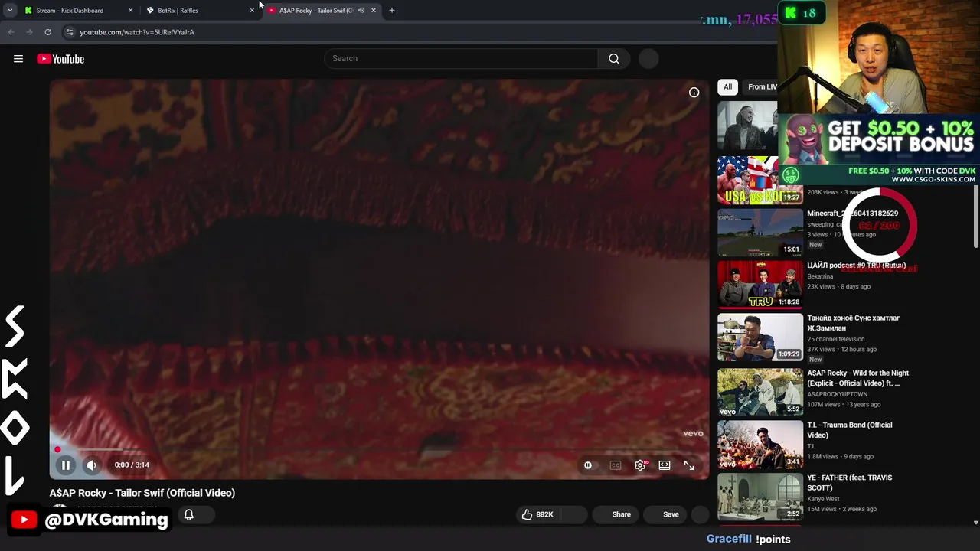
Task: Open the first sidebar video thumbnail with grey face
Action: click(748, 127)
